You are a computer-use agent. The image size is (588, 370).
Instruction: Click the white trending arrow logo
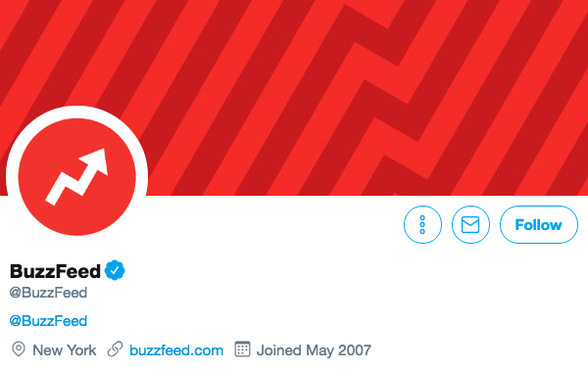pos(76,177)
